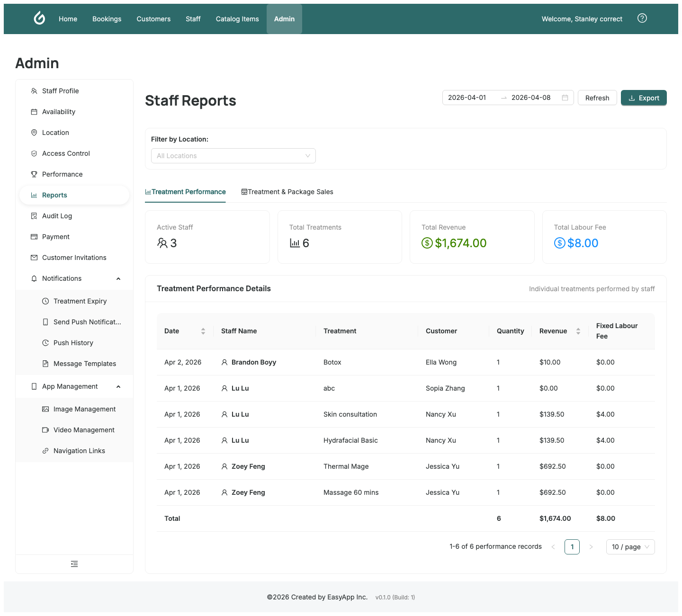Open Video Management in the sidebar
This screenshot has height=616, width=682.
tap(74, 430)
